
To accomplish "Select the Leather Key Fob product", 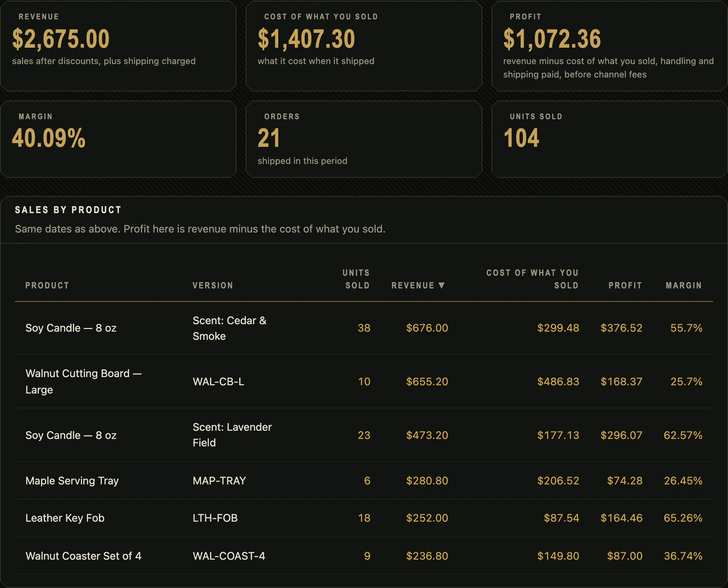I will [x=65, y=518].
